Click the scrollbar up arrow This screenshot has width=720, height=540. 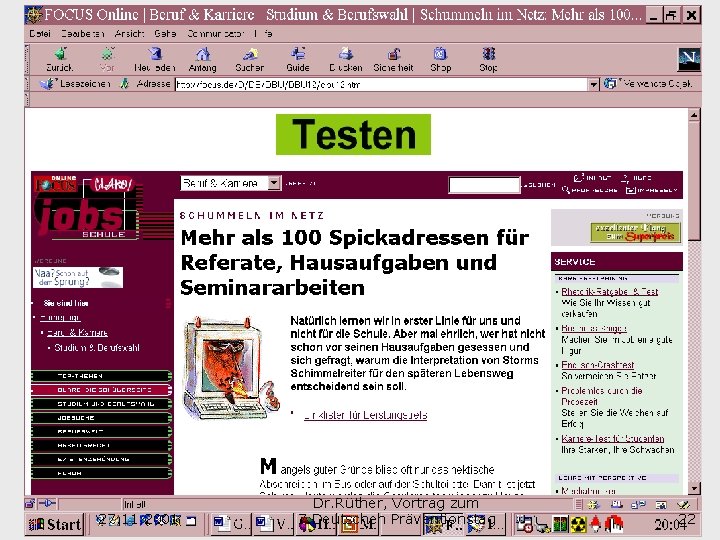click(694, 115)
